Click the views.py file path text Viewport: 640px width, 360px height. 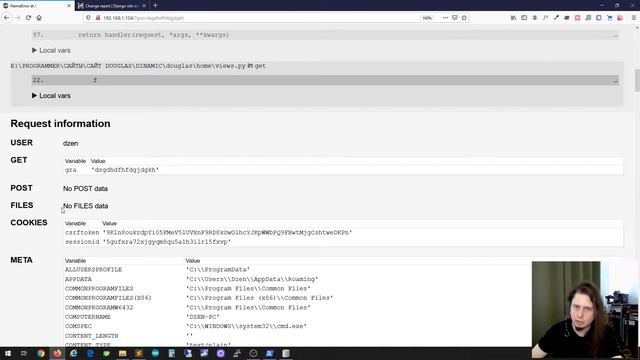[128, 66]
